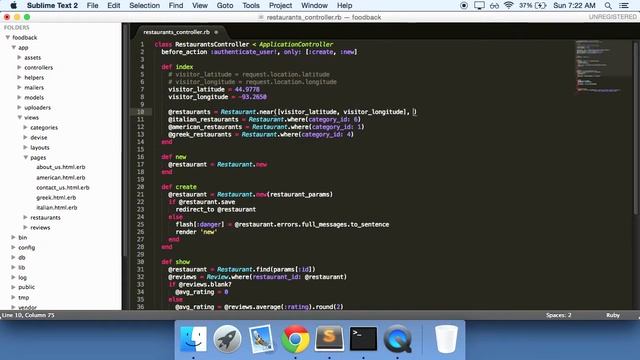
Task: Open the Preview app in dock
Action: [x=261, y=339]
